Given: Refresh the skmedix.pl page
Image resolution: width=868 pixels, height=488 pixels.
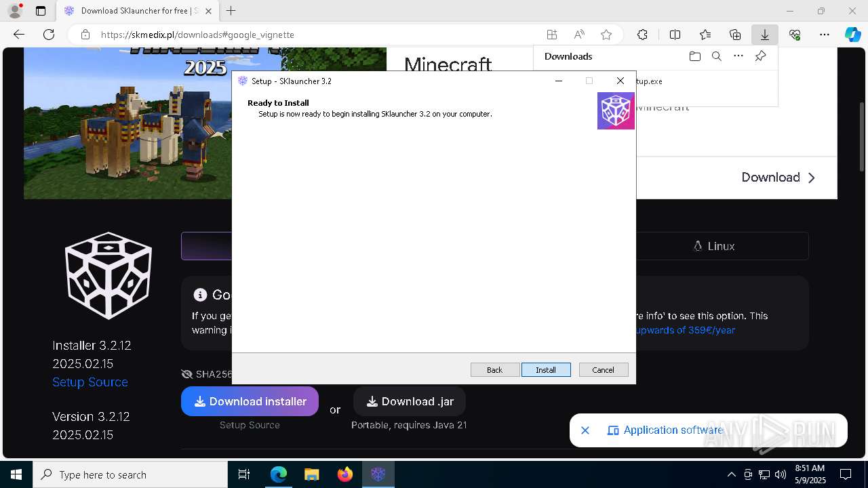Looking at the screenshot, I should [49, 35].
